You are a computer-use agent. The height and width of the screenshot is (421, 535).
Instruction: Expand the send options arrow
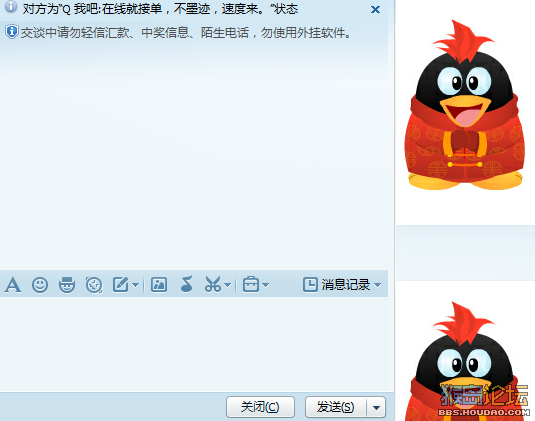(376, 407)
